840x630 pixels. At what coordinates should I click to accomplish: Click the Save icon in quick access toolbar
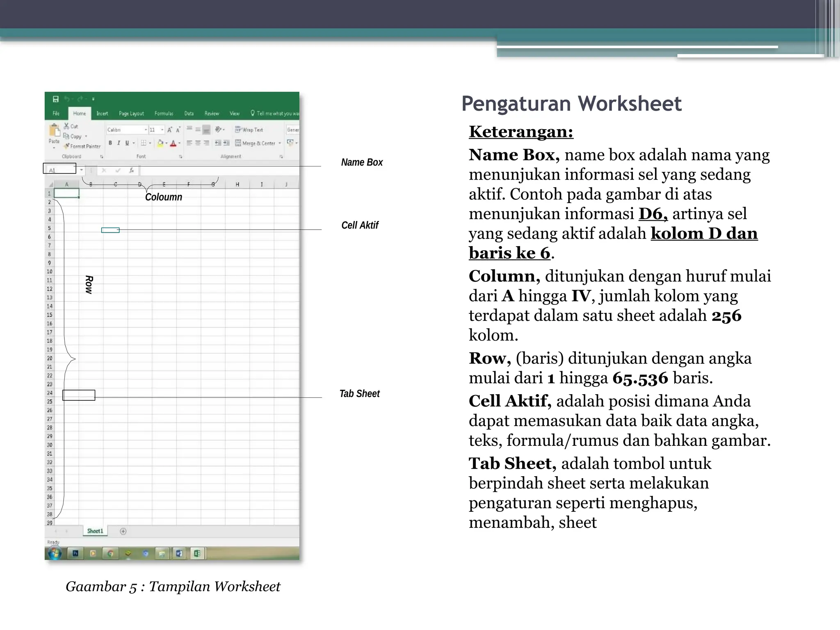point(56,99)
